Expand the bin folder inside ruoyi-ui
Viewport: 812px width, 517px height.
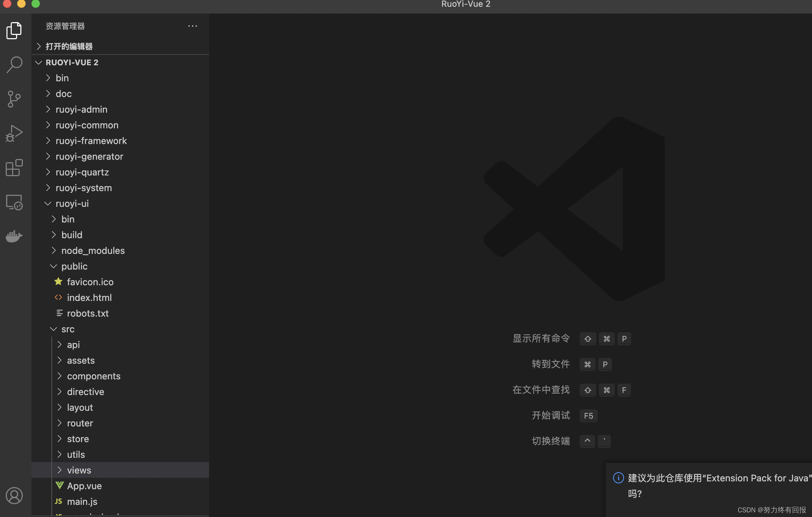click(x=120, y=219)
